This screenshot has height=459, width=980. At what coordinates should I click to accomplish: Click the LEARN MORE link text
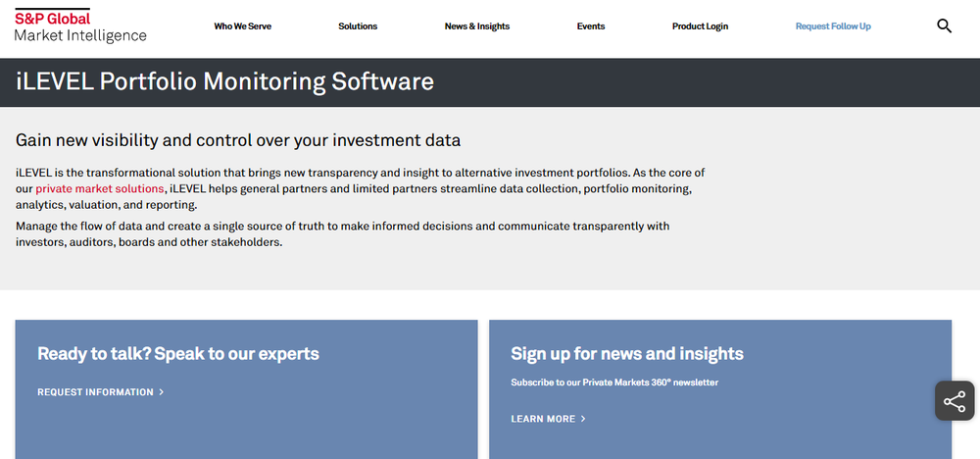tap(543, 419)
